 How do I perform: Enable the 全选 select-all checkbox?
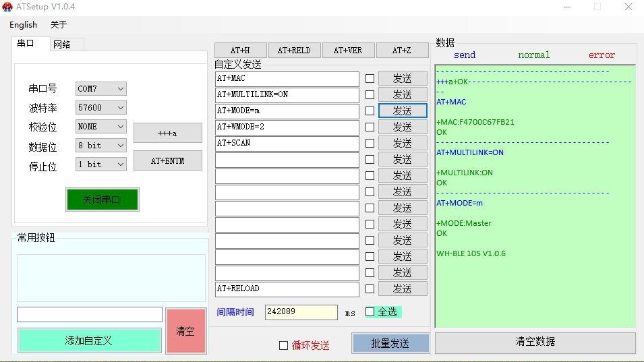coord(370,311)
